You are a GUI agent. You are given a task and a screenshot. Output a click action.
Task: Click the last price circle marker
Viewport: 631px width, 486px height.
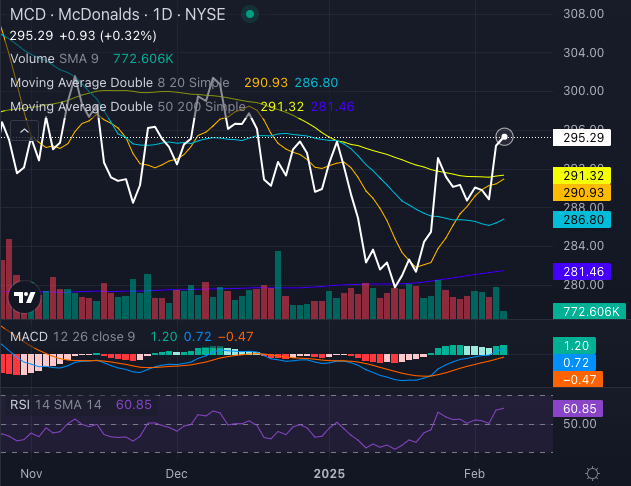506,137
